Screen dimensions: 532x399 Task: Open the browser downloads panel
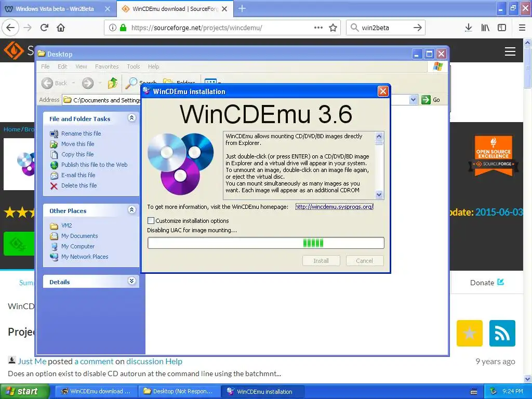coord(469,28)
